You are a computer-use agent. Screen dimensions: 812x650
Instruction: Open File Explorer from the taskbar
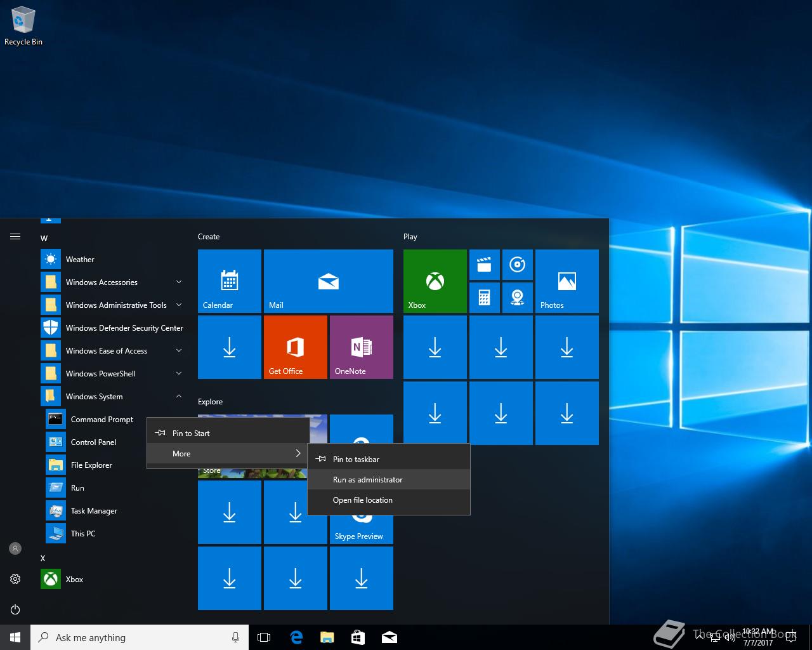[x=327, y=637]
